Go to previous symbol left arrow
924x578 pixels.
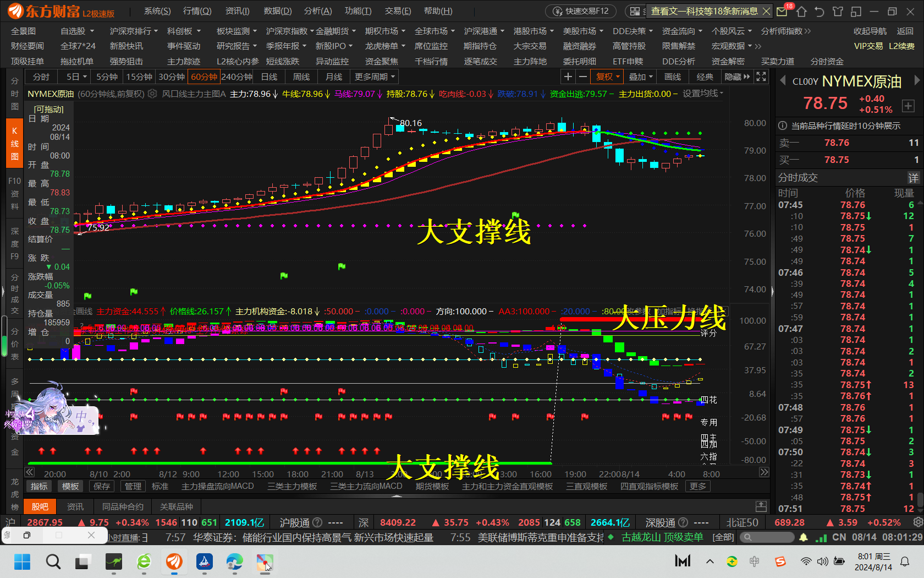(x=783, y=81)
